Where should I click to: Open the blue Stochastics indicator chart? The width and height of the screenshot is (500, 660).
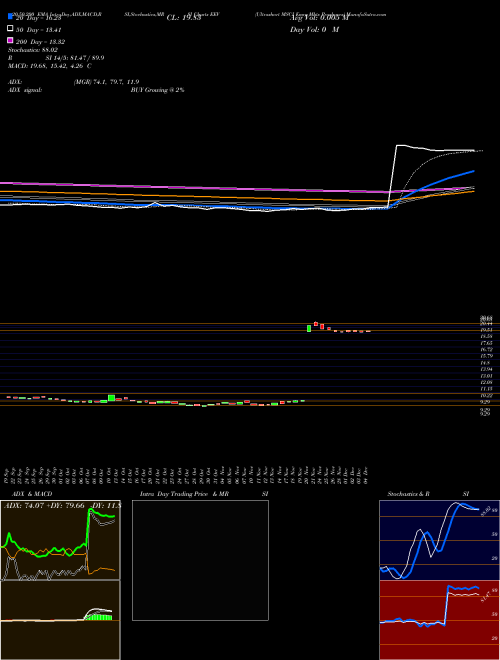(x=439, y=540)
